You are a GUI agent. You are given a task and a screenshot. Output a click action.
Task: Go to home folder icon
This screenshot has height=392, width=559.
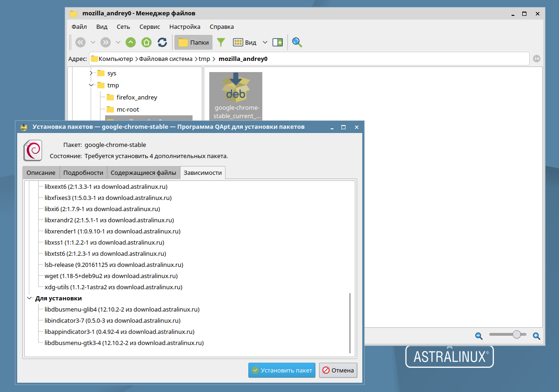(146, 42)
